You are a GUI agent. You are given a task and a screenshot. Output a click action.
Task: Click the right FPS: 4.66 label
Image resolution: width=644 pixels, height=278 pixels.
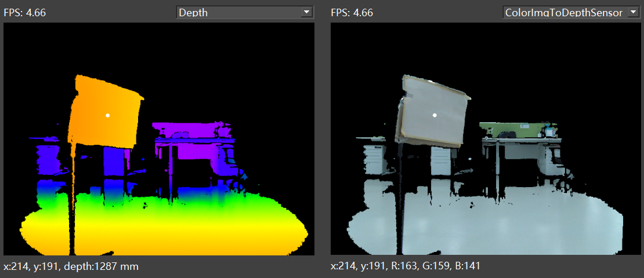352,13
